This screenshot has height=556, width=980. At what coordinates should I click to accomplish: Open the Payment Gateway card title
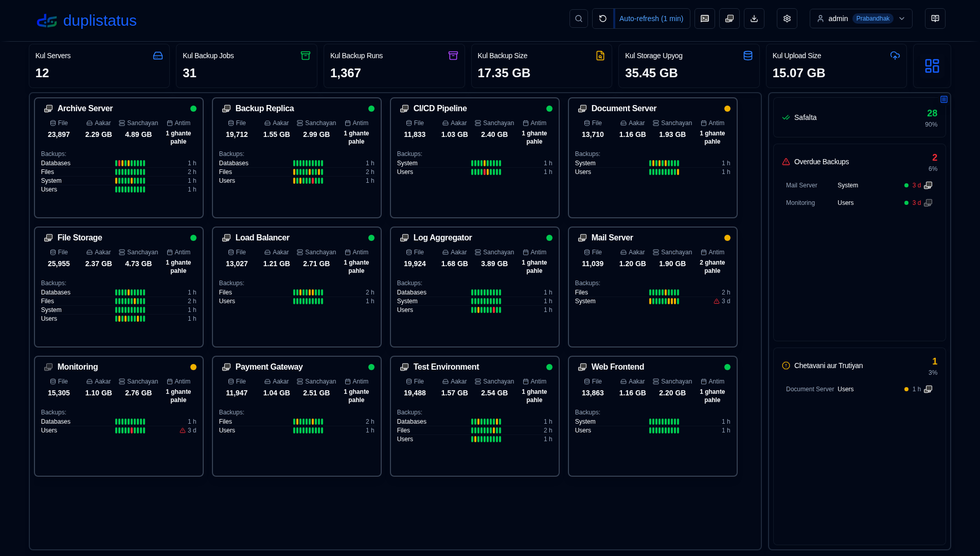point(269,367)
